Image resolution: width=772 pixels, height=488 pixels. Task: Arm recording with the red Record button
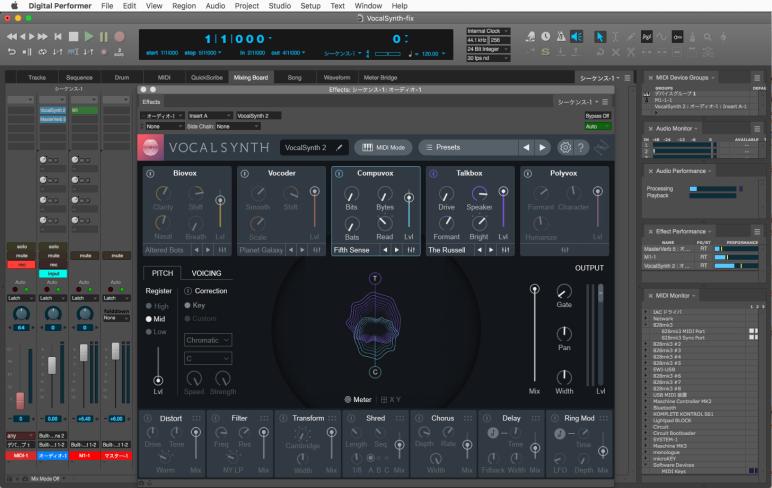pos(119,36)
